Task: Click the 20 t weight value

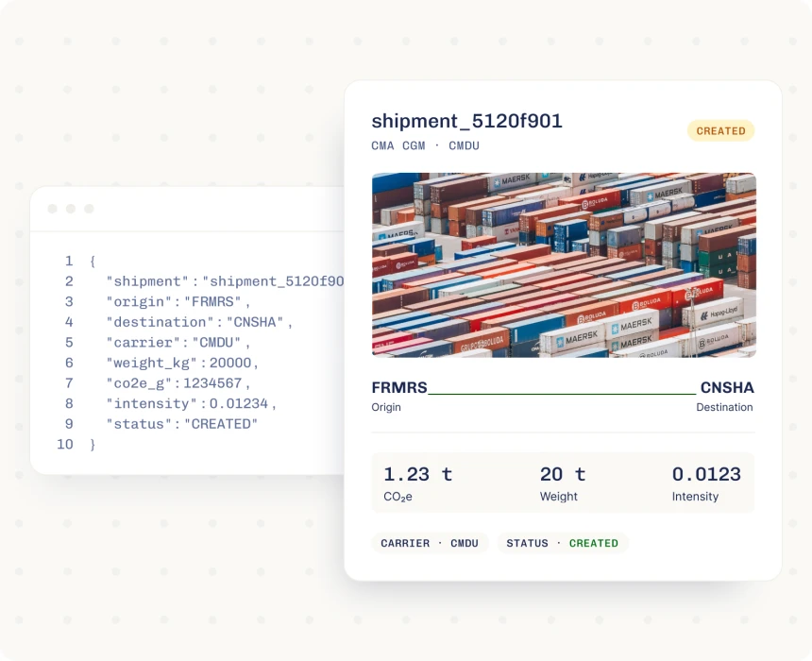Action: pyautogui.click(x=563, y=474)
